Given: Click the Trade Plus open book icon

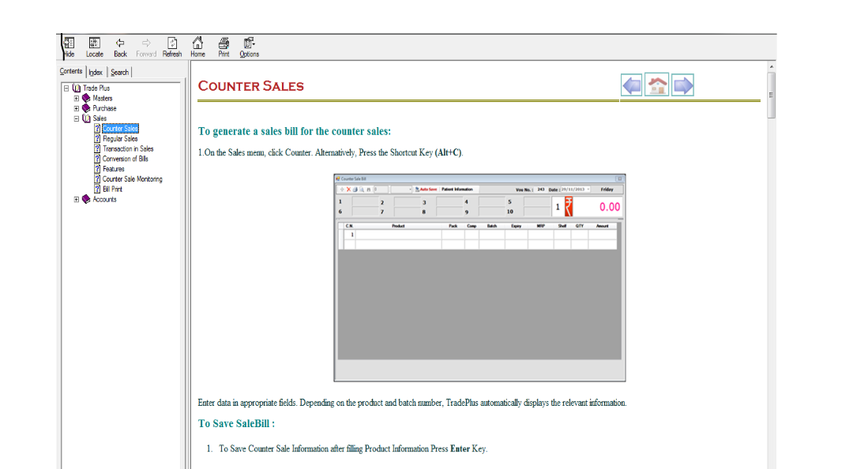Looking at the screenshot, I should pyautogui.click(x=77, y=88).
